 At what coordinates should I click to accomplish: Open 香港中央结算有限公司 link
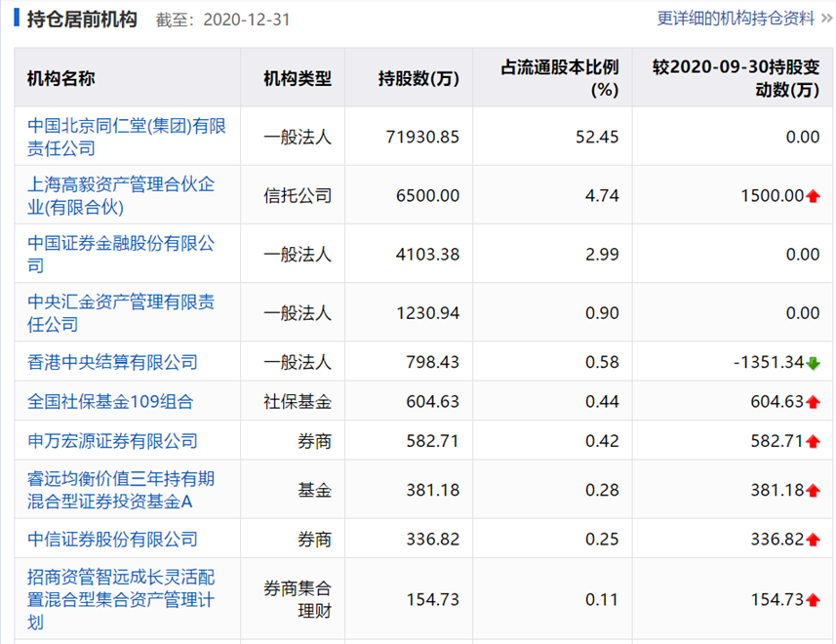(112, 362)
